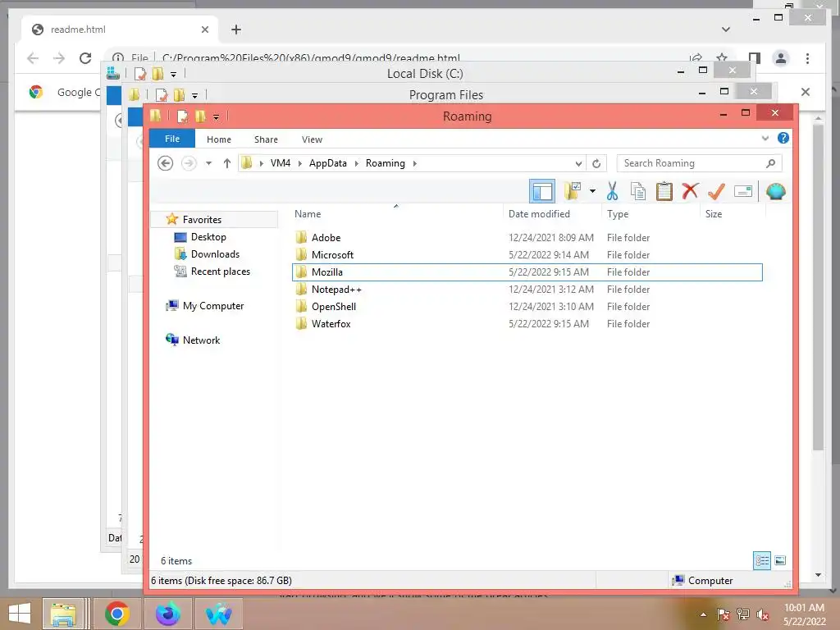Open Downloads in navigation pane
This screenshot has width=840, height=630.
[215, 254]
